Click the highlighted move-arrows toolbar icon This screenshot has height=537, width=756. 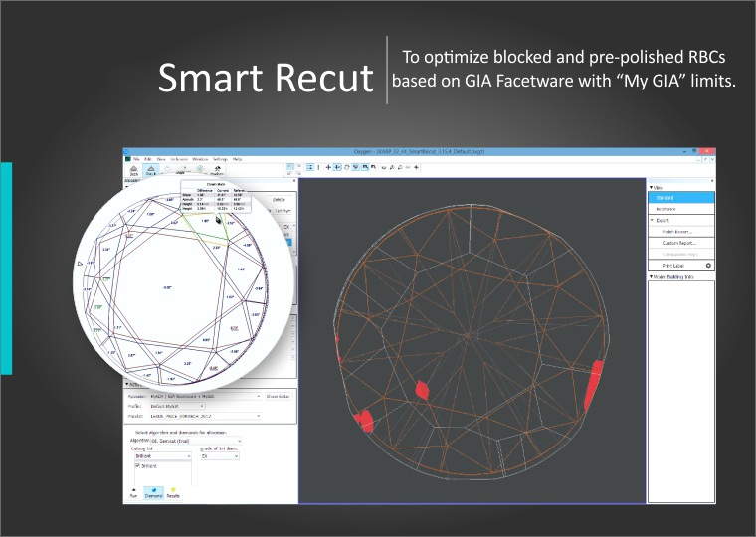point(337,167)
